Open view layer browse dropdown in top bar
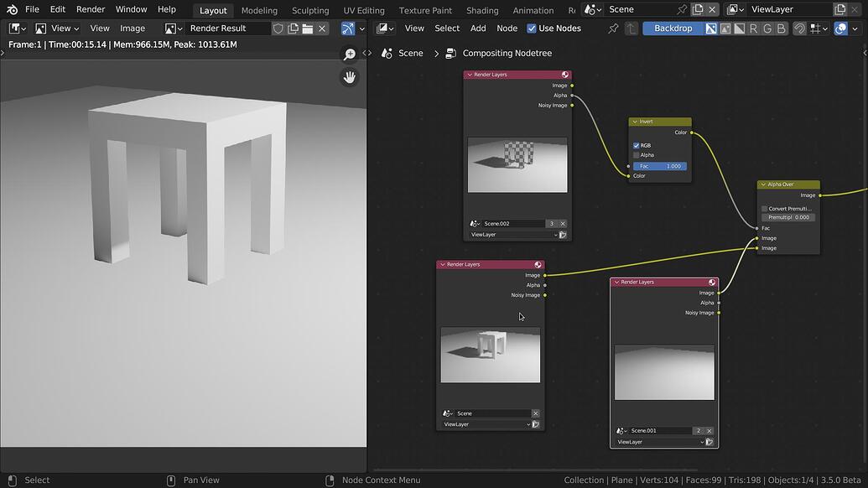868x488 pixels. tap(735, 9)
